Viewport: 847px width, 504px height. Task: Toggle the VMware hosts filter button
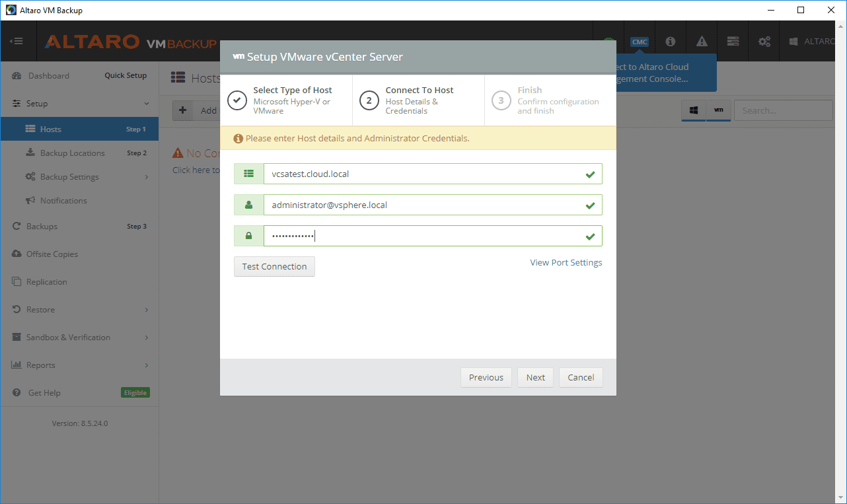coord(718,111)
